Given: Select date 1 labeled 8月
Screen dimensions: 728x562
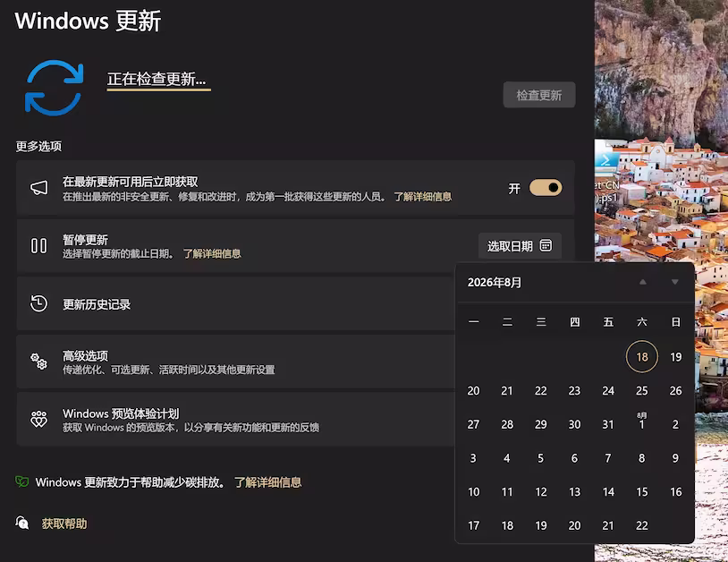Looking at the screenshot, I should [642, 422].
